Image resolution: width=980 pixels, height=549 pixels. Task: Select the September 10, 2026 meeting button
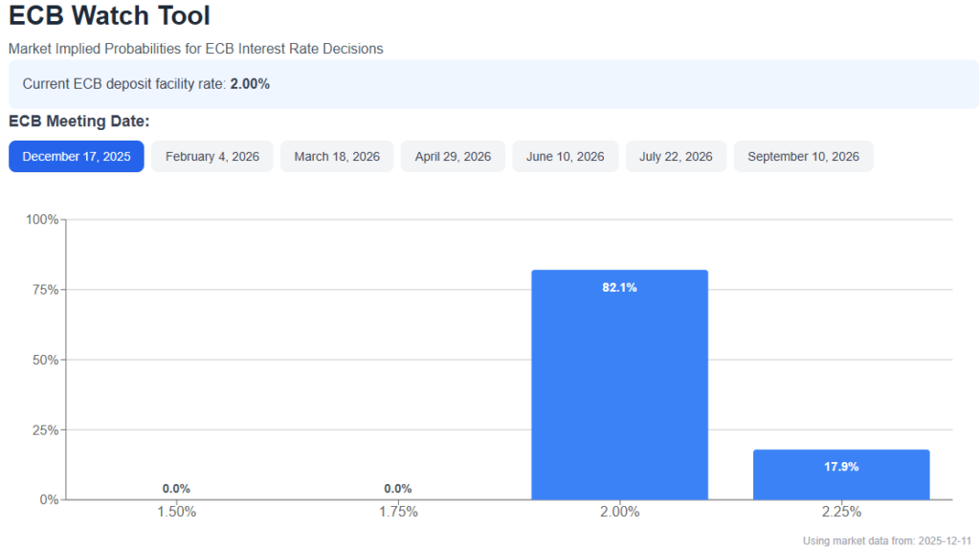point(803,157)
